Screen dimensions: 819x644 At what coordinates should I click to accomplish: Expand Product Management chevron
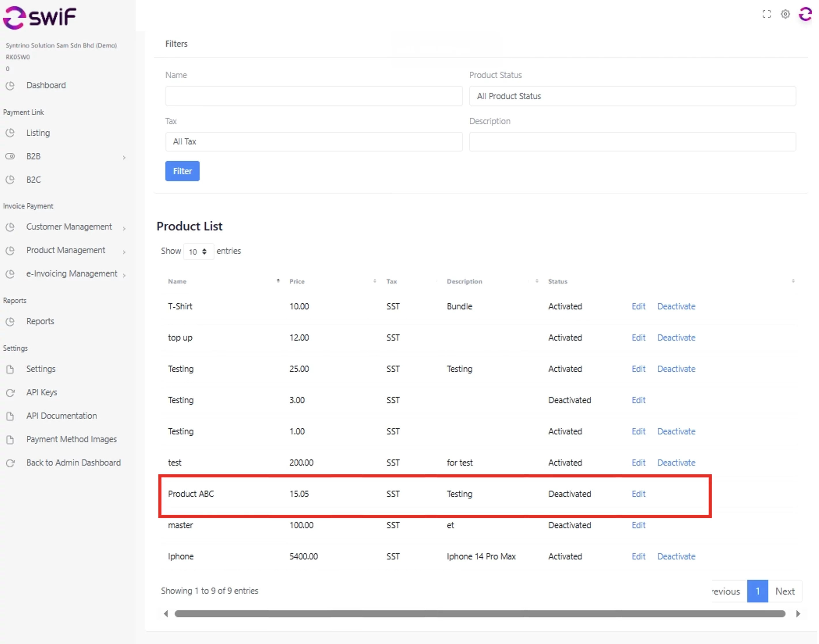(124, 252)
